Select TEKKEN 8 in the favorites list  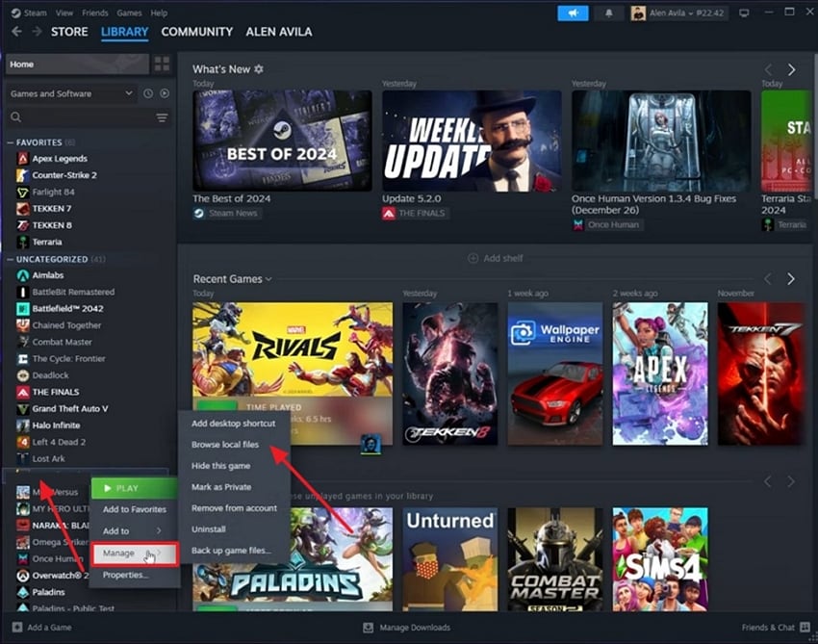point(52,225)
